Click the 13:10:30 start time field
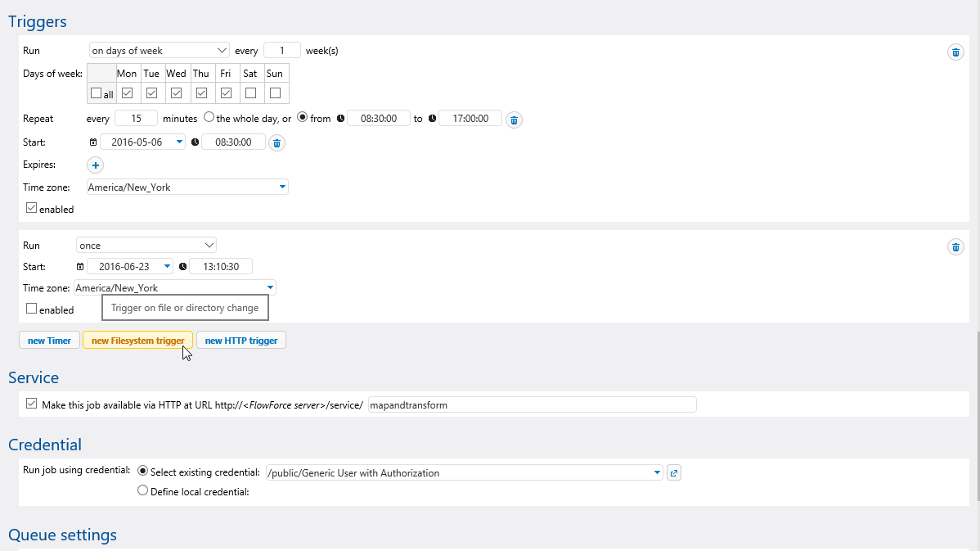The width and height of the screenshot is (980, 551). point(221,266)
